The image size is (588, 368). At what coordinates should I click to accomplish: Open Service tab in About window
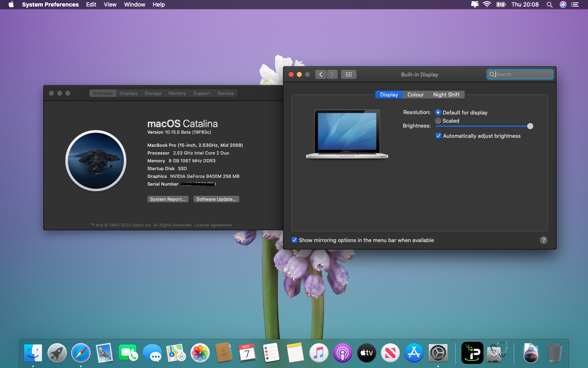[x=226, y=93]
